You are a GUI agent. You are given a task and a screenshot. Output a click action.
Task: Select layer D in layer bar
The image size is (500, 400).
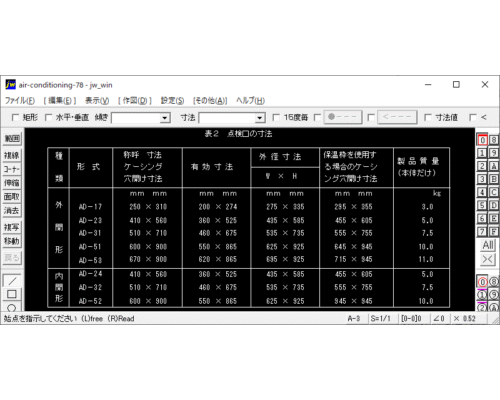click(x=494, y=205)
